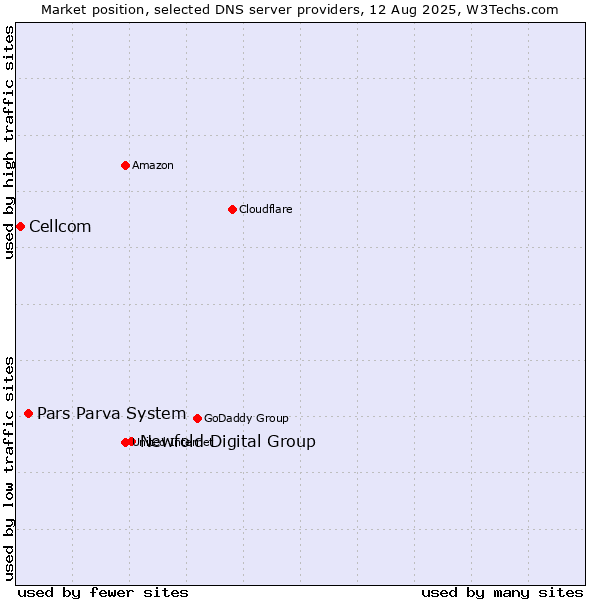The image size is (600, 600).
Task: Click the 'used by high traffic sites' axis label
Action: (x=8, y=142)
